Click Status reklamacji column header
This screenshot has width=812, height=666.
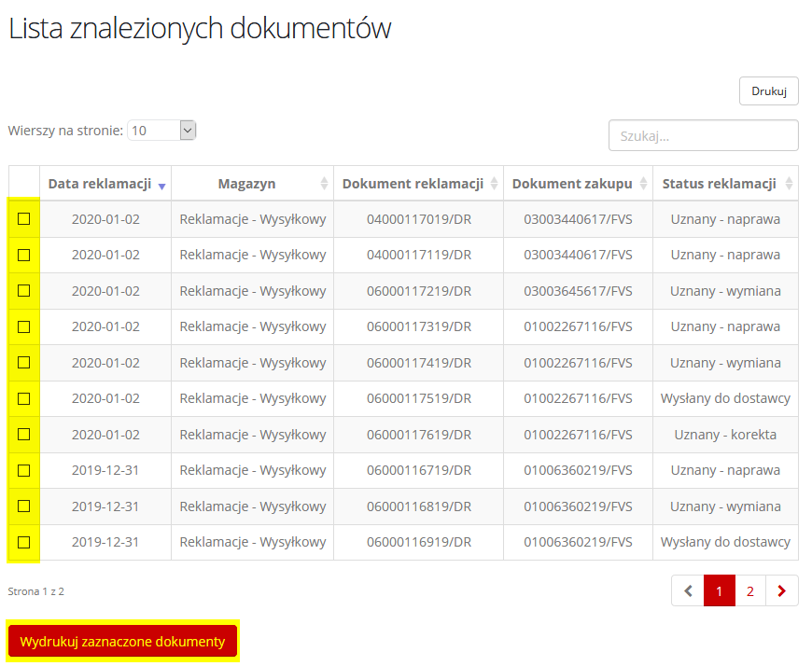click(x=725, y=184)
